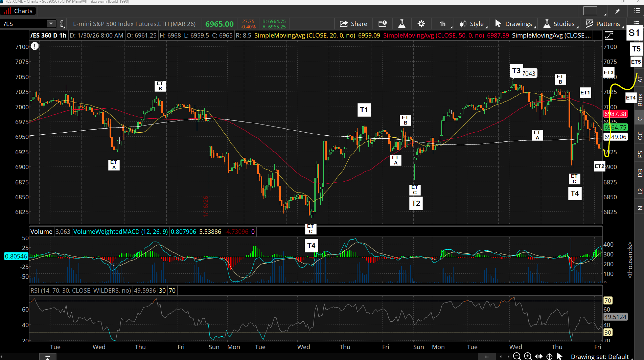Screen dimensions: 644x360
Task: Select the pointer cursor tool icon
Action: click(x=559, y=356)
